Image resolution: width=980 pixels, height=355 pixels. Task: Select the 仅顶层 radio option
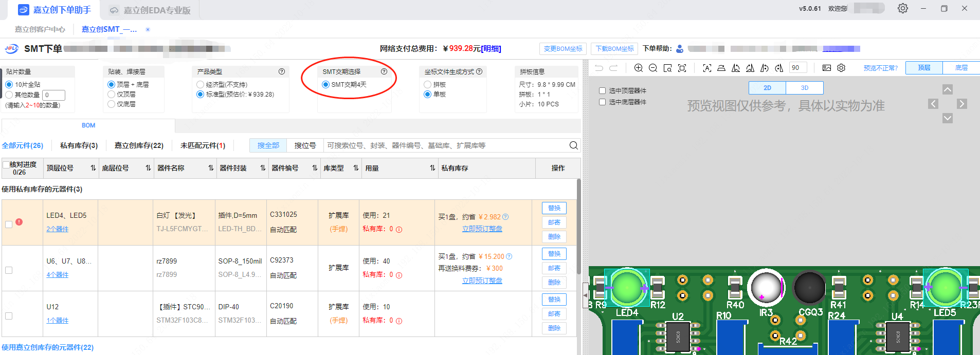(x=111, y=95)
